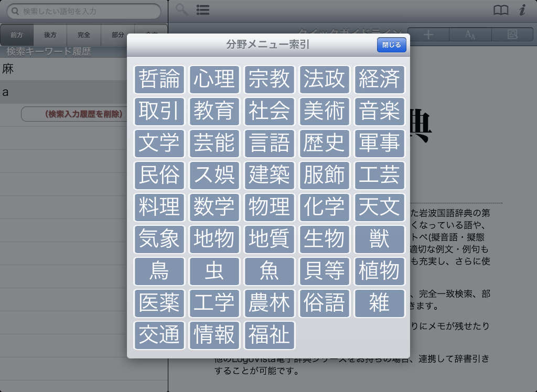
Task: Choose the 音楽 category
Action: pyautogui.click(x=380, y=112)
